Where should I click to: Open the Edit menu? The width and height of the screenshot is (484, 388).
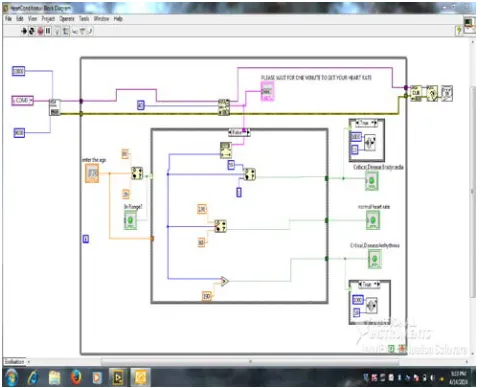[20, 19]
